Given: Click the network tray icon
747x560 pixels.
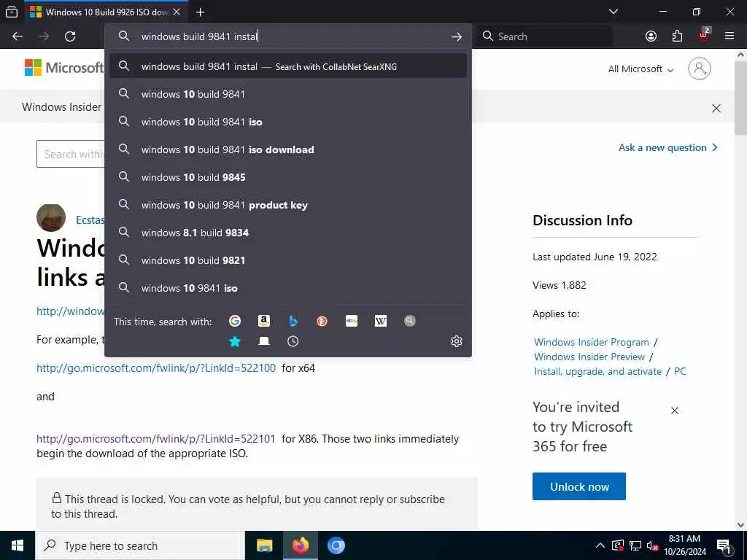Looking at the screenshot, I should pos(635,546).
